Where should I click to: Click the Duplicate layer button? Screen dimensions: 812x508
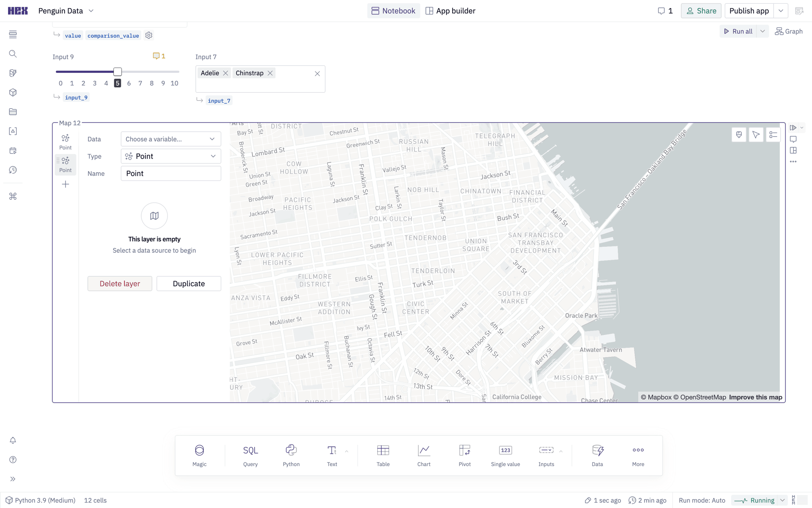click(x=189, y=284)
